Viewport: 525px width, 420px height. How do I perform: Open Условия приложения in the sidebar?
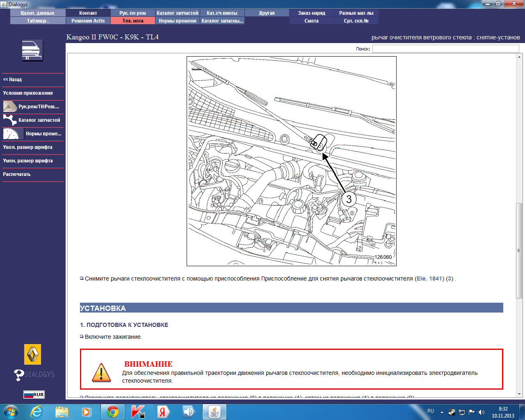pyautogui.click(x=33, y=93)
